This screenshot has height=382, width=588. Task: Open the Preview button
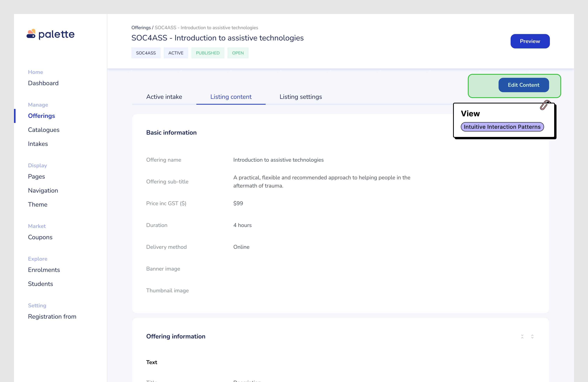tap(530, 41)
